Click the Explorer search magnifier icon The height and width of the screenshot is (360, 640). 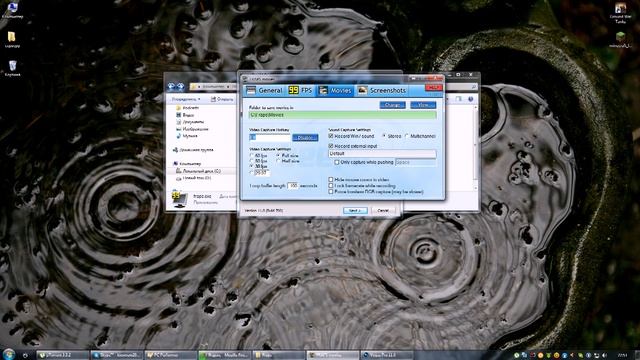(x=473, y=87)
